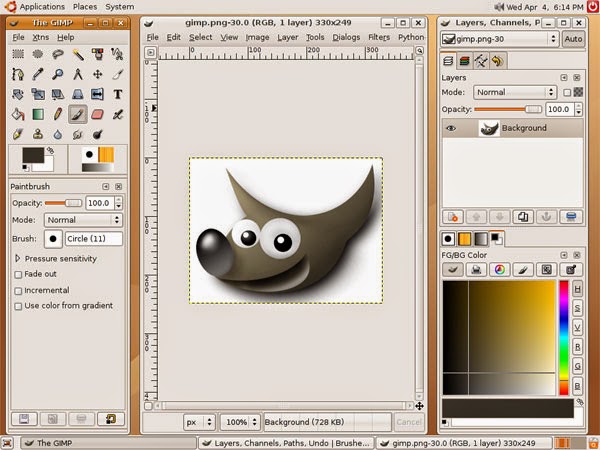Screen dimensions: 600x450
Task: Select the Clone stamp tool
Action: pos(38,134)
